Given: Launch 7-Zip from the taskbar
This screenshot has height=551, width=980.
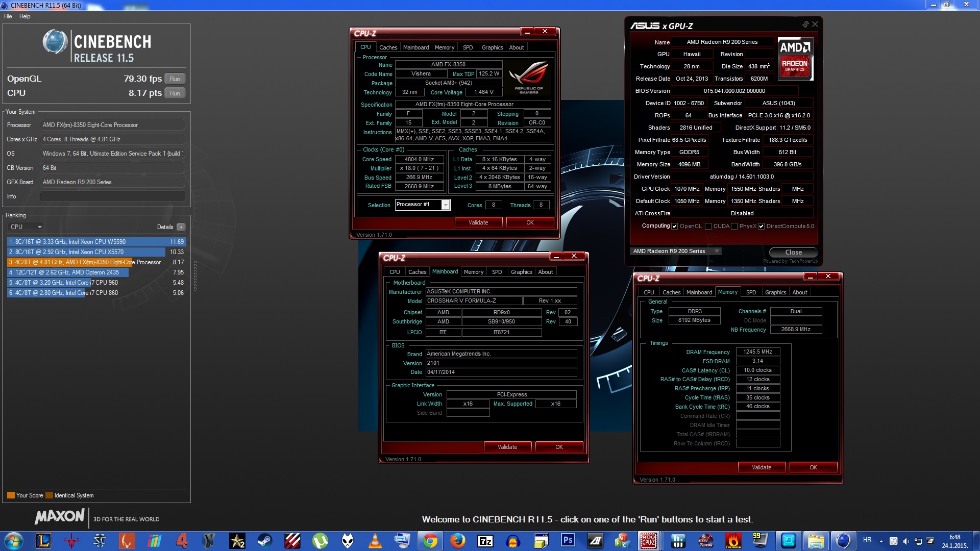Looking at the screenshot, I should [485, 540].
